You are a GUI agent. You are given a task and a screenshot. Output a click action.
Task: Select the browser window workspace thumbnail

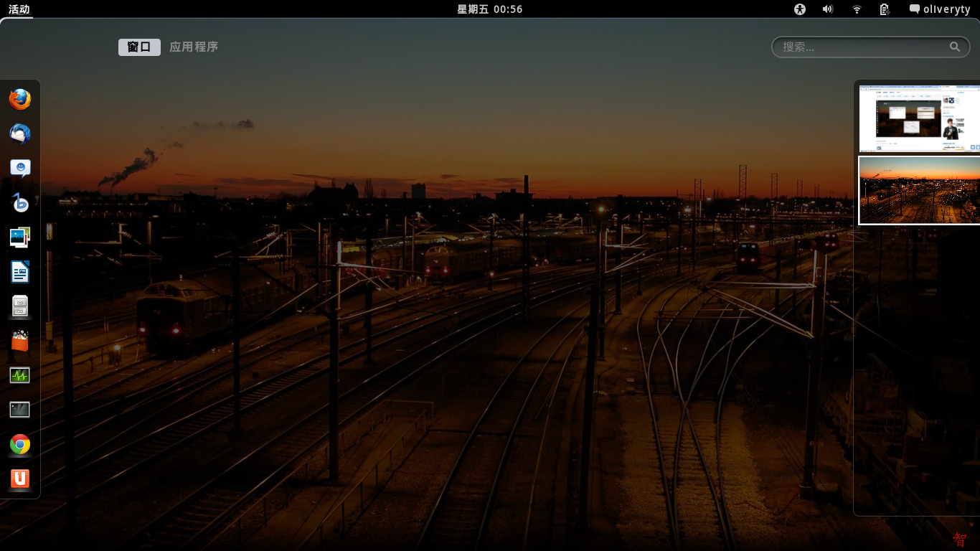click(x=920, y=118)
